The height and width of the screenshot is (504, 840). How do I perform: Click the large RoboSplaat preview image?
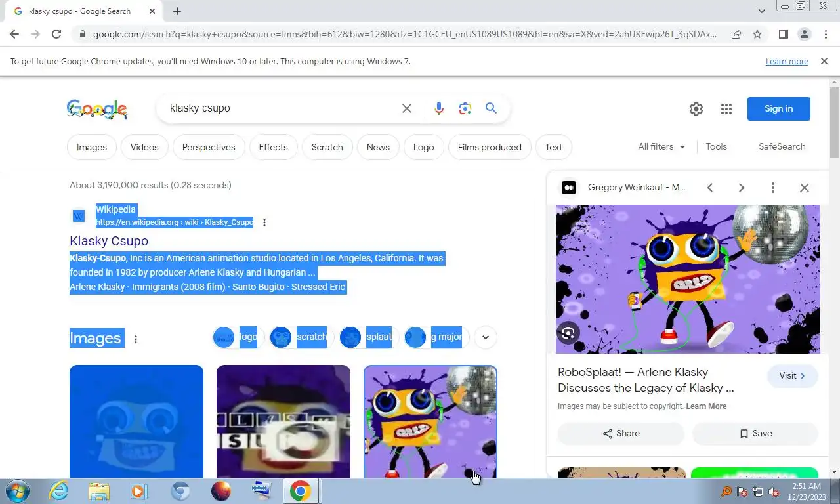pos(688,279)
